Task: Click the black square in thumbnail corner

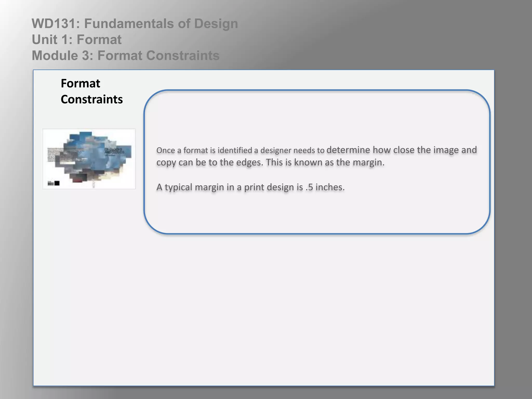Action: (57, 183)
